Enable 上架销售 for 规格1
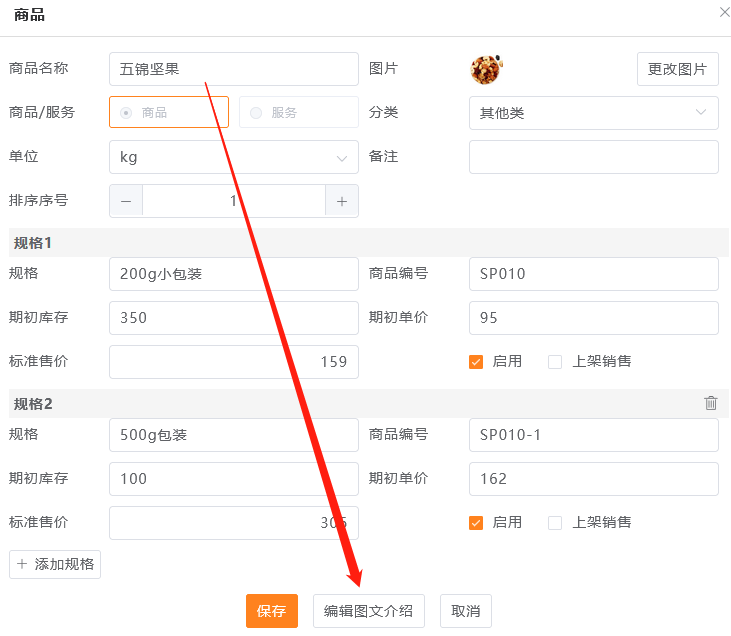The image size is (731, 636). (x=555, y=362)
